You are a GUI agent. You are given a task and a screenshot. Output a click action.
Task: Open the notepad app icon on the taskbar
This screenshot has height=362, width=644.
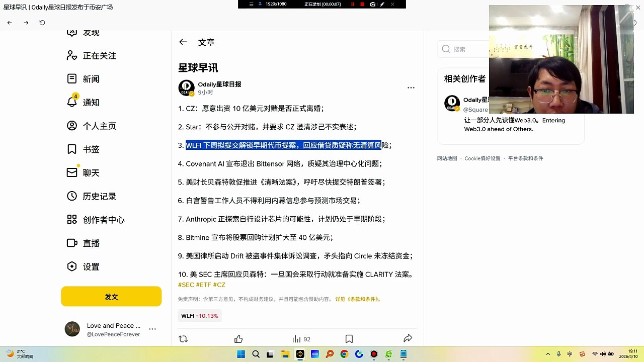click(x=404, y=354)
